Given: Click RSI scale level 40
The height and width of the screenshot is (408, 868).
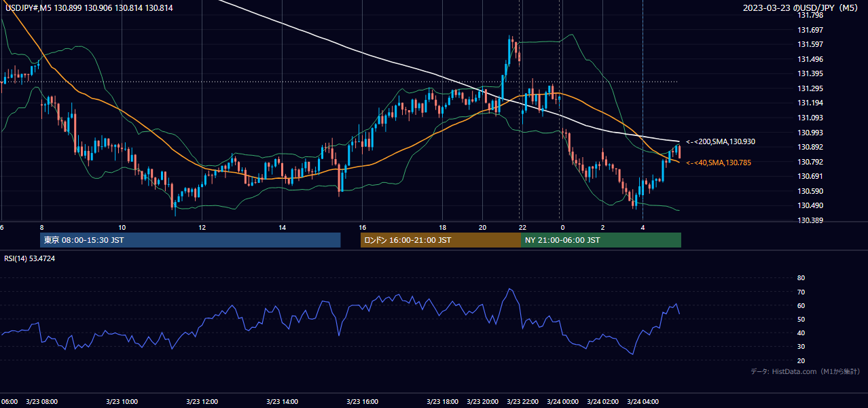Looking at the screenshot, I should point(801,333).
